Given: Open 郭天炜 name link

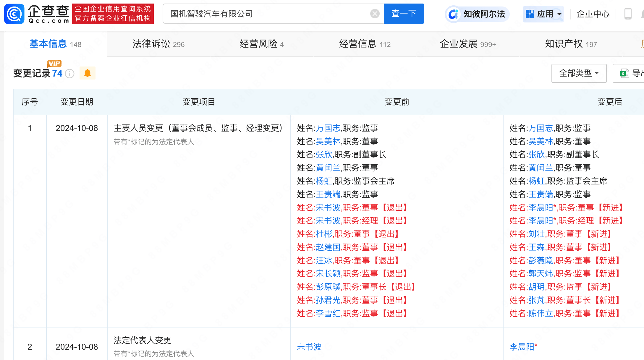Looking at the screenshot, I should click(x=541, y=273).
